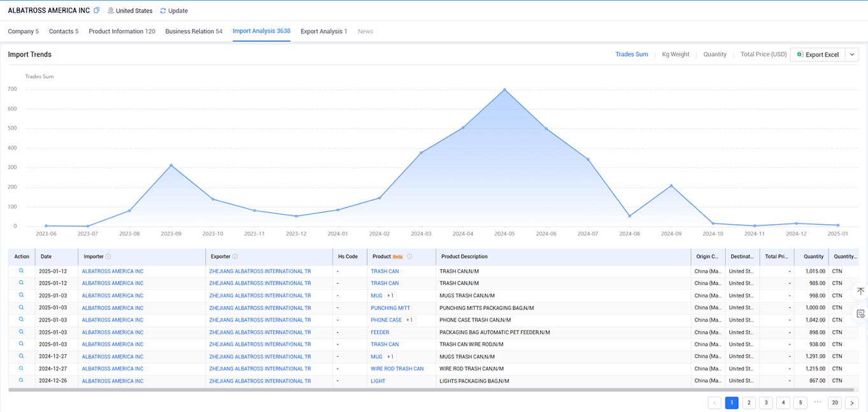Click the Excel icon in Export button
This screenshot has height=412, width=868.
click(800, 55)
